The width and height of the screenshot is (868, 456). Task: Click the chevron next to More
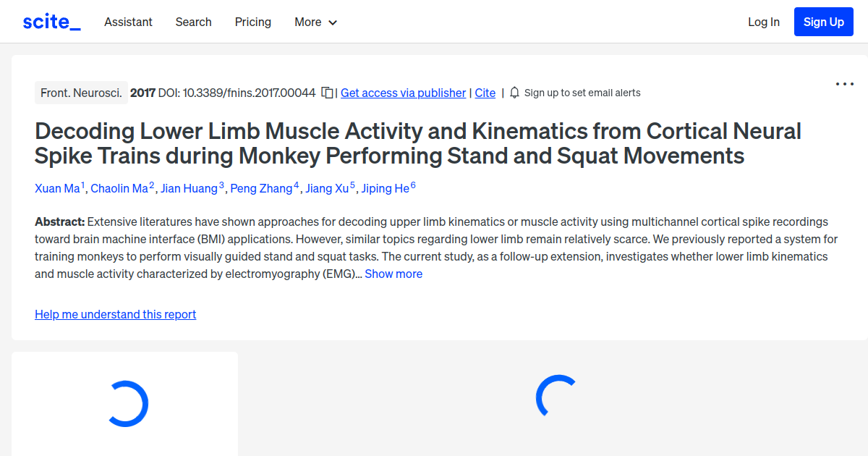[x=333, y=22]
